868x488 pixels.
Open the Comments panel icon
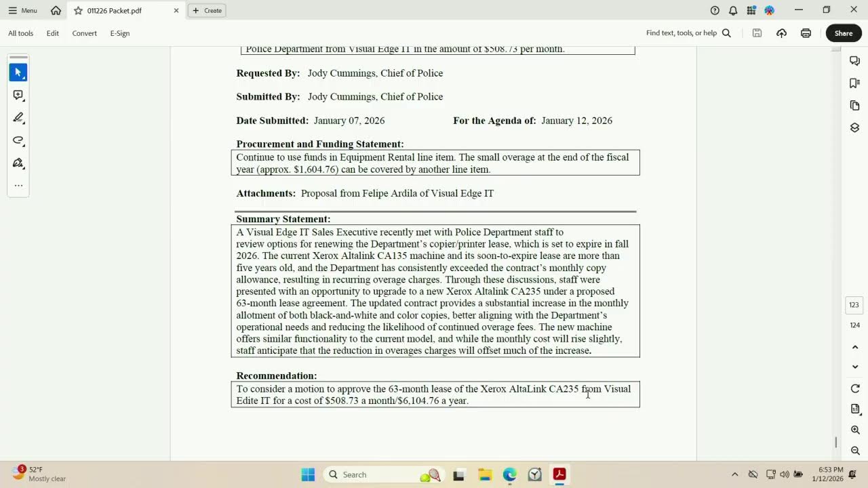click(x=854, y=61)
